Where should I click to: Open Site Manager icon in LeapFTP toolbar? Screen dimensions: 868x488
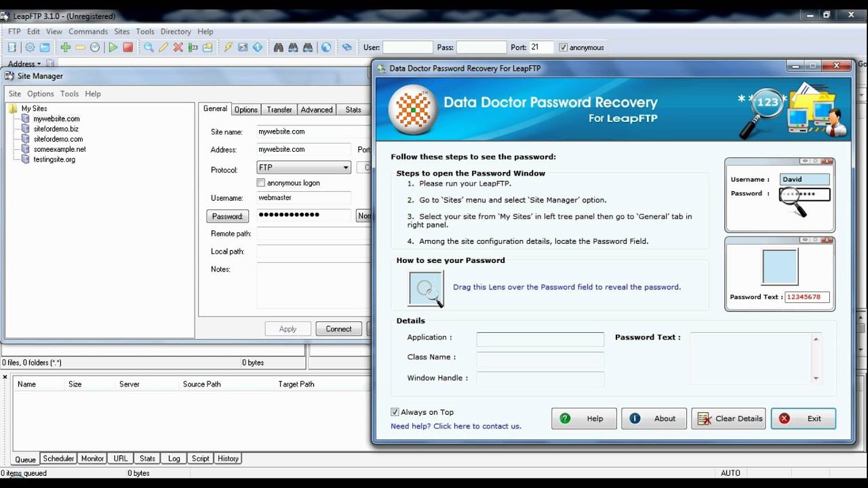coord(12,47)
